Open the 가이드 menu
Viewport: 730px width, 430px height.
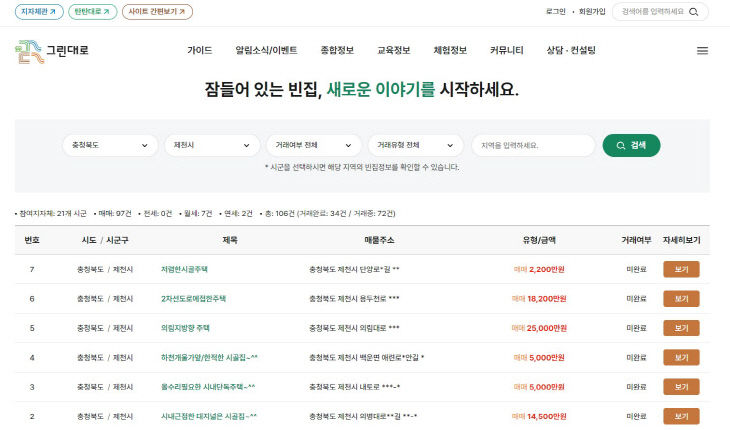click(x=200, y=50)
